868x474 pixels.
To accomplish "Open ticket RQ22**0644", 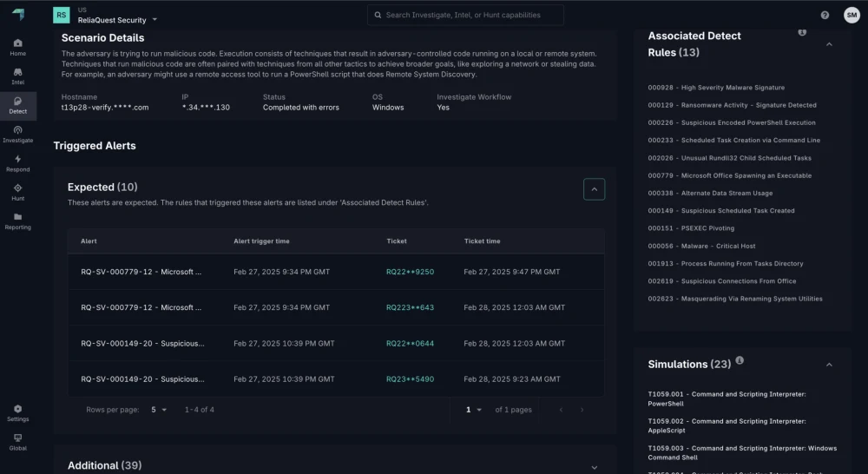I will coord(411,343).
